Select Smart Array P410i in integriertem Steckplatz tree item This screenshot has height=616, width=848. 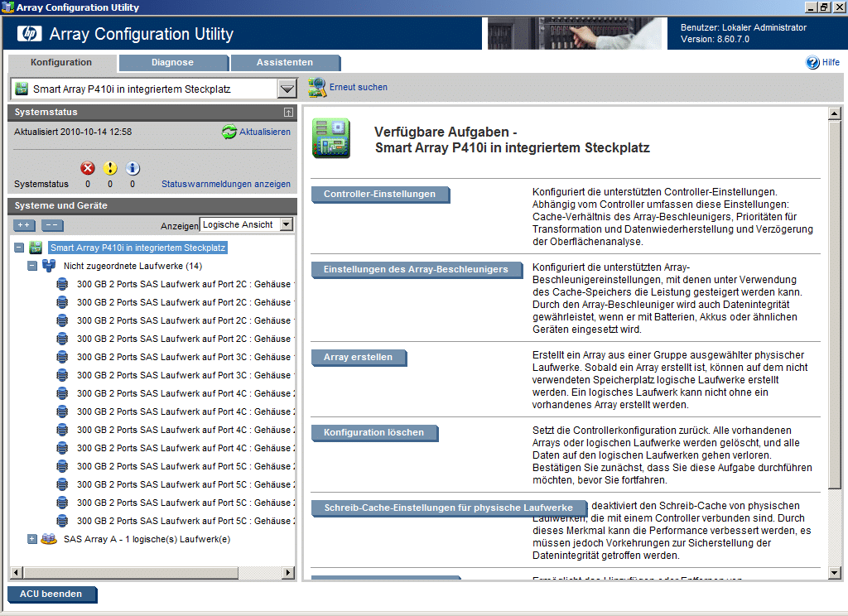(138, 248)
